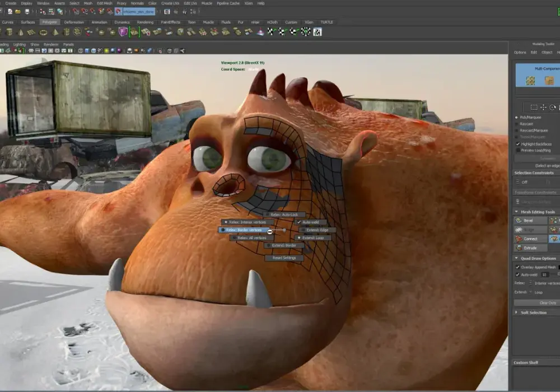Expand the Soft Selection section
560x392 pixels.
(516, 312)
